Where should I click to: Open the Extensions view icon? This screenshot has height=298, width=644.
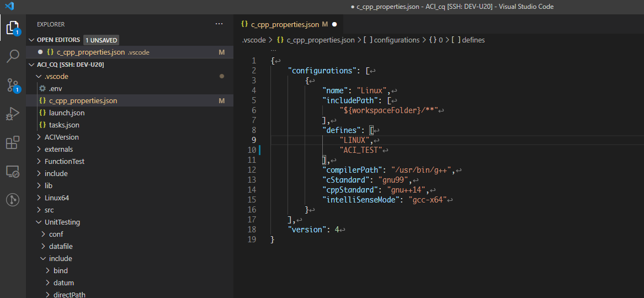[13, 142]
